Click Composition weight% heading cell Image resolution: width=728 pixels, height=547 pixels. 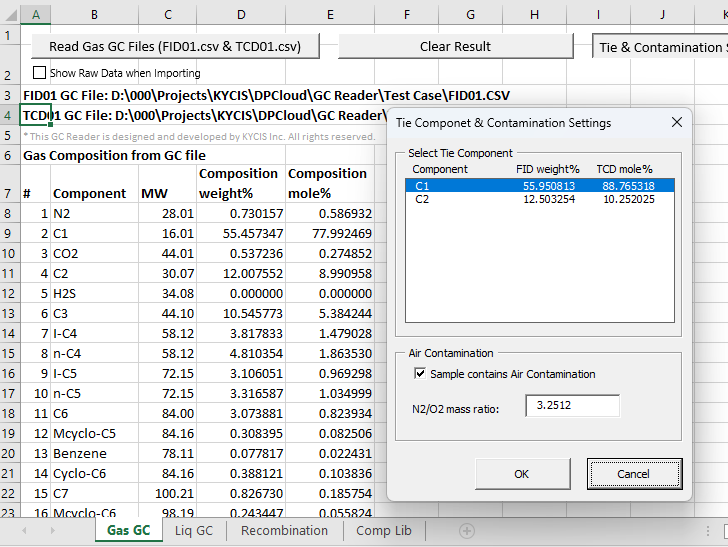pyautogui.click(x=241, y=183)
